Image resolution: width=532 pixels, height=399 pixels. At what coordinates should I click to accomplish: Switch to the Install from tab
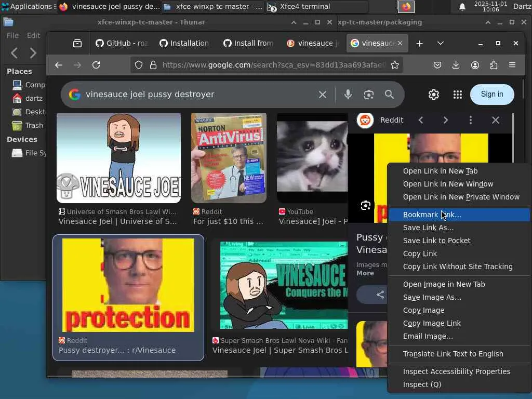(x=249, y=43)
